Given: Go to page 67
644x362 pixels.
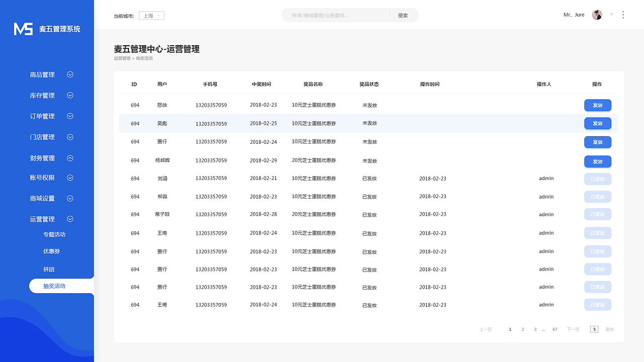Looking at the screenshot, I should pyautogui.click(x=555, y=329).
